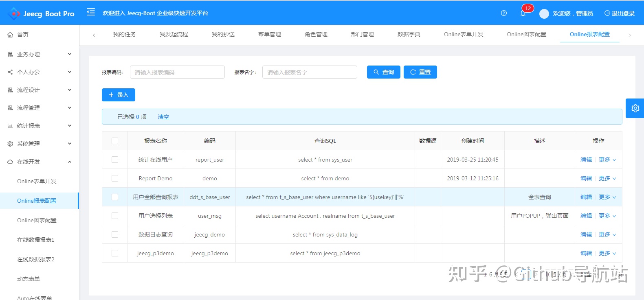Switch to the 菜单管理 tab
Viewport: 644px width, 300px height.
pyautogui.click(x=270, y=34)
